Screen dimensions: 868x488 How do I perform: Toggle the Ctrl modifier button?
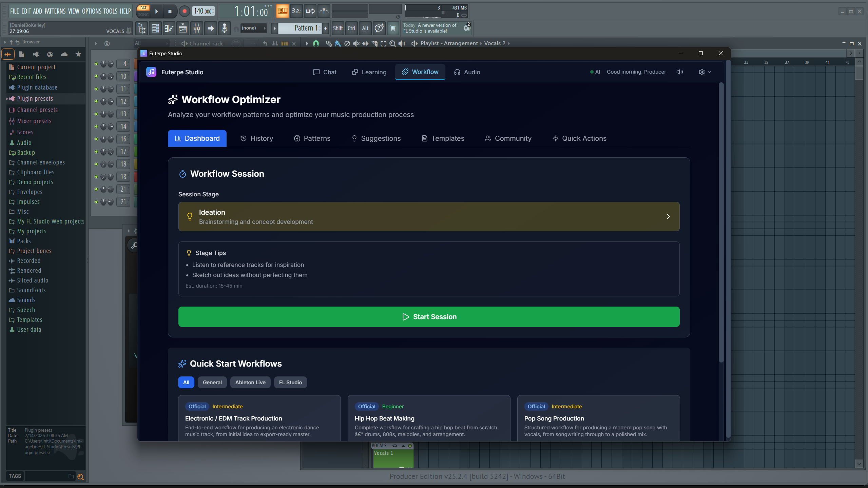352,28
